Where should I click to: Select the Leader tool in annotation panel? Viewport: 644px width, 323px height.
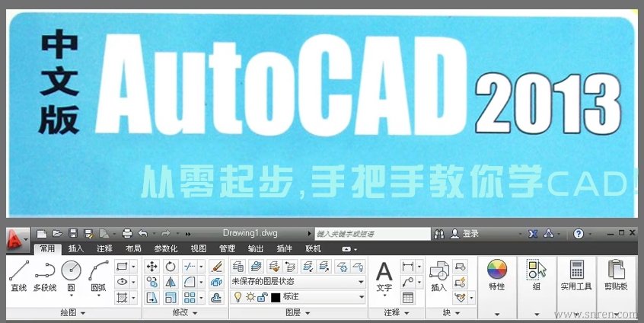[408, 282]
